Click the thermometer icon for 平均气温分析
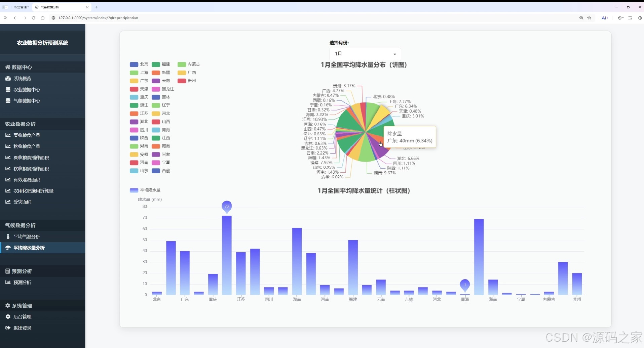Image resolution: width=644 pixels, height=348 pixels. (x=8, y=236)
